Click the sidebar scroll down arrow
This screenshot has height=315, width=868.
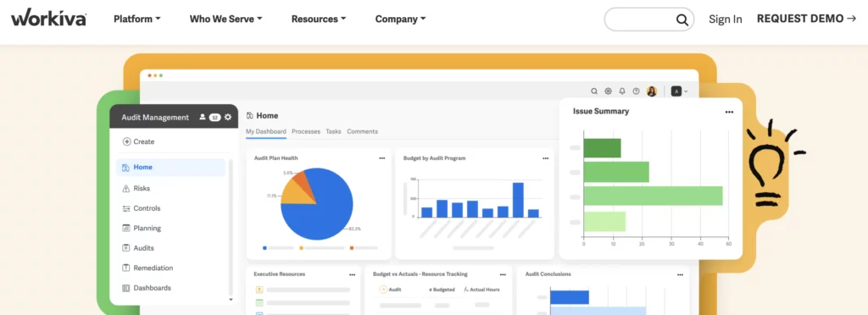coord(231,300)
